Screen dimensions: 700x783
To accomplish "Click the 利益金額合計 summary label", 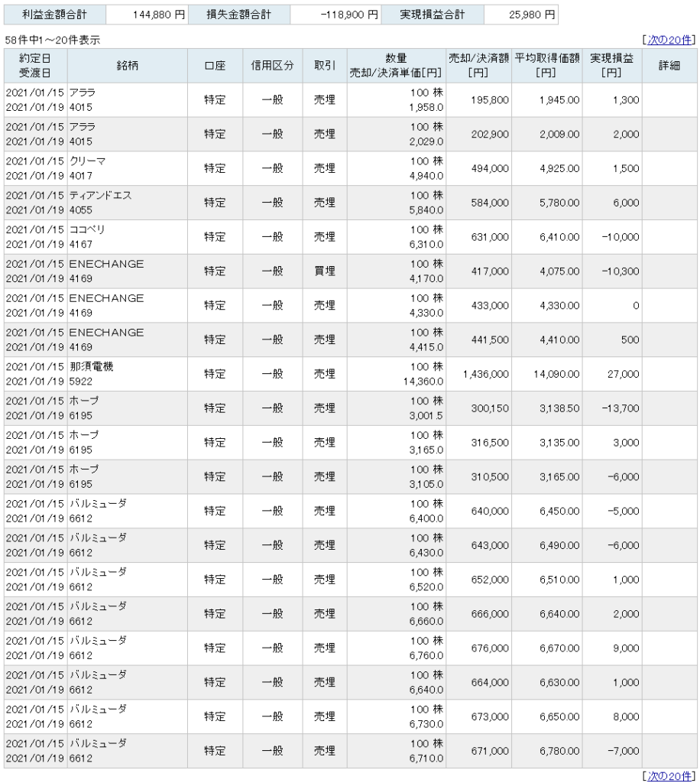I will point(54,15).
